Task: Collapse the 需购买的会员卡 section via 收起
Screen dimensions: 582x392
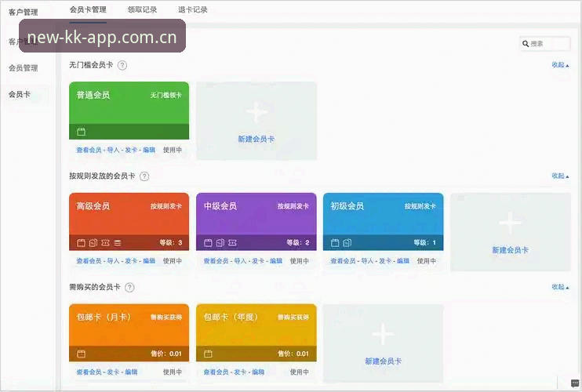Action: 560,287
